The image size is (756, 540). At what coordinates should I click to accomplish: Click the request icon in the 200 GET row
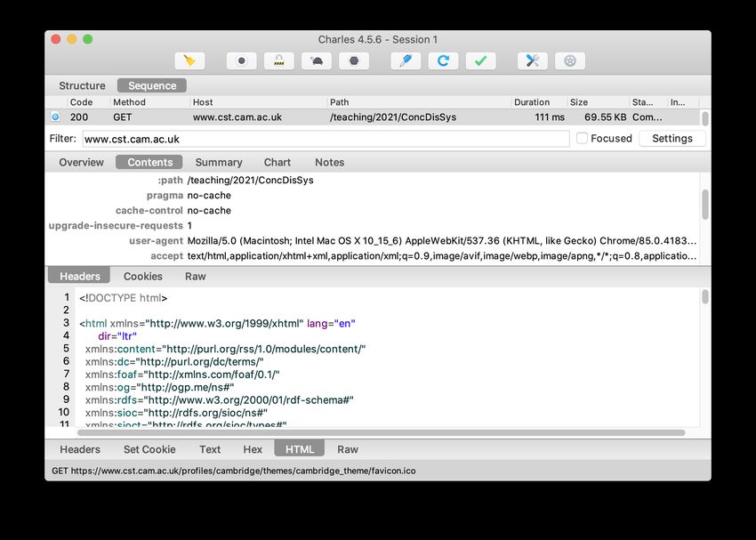tap(55, 117)
